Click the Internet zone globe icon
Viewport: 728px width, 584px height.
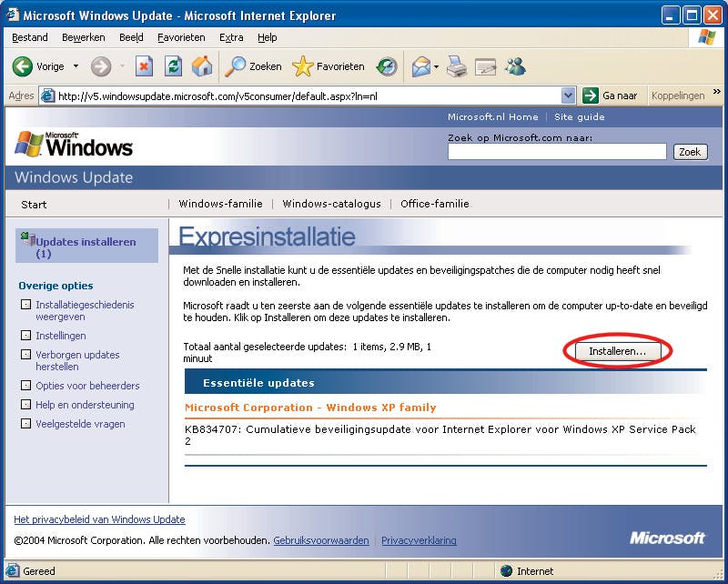click(507, 570)
